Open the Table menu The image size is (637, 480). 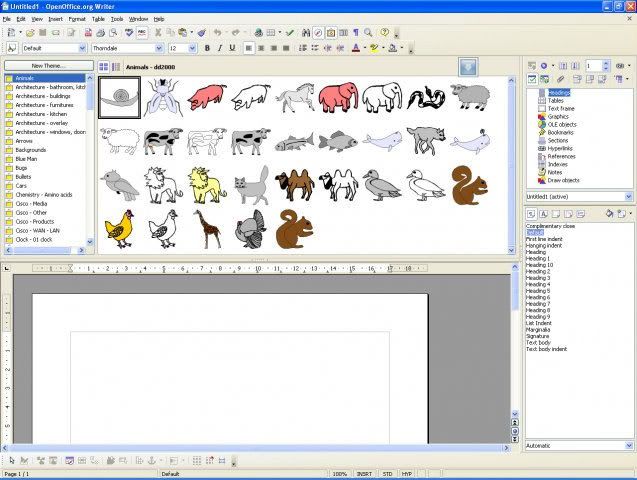98,19
